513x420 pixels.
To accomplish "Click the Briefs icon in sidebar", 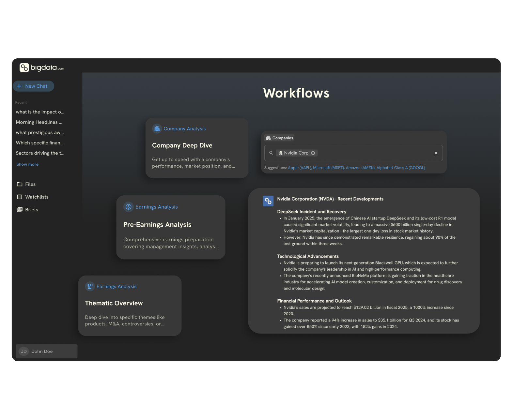I will 20,210.
